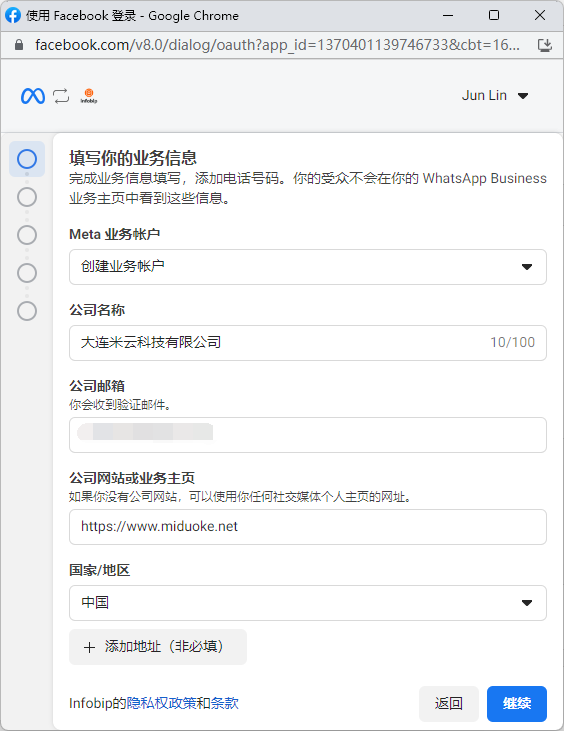This screenshot has height=731, width=564.
Task: Click the 公司名称 input field
Action: (x=308, y=343)
